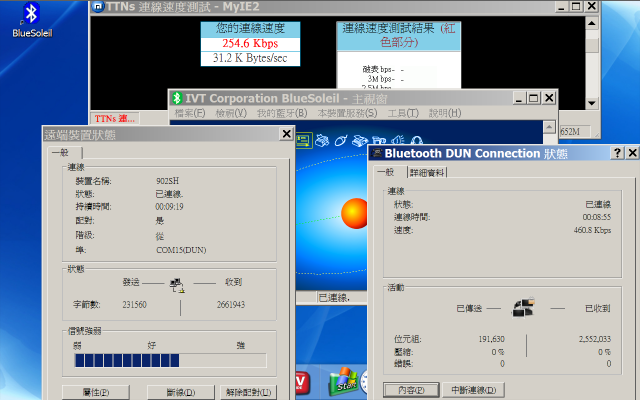Open the 說明(H) menu in BlueSoleil

445,113
